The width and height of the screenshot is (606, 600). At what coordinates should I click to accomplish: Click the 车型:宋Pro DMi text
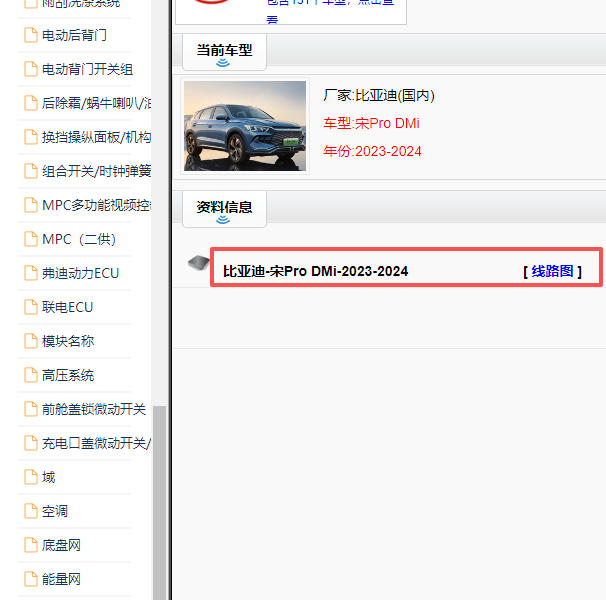pos(371,123)
